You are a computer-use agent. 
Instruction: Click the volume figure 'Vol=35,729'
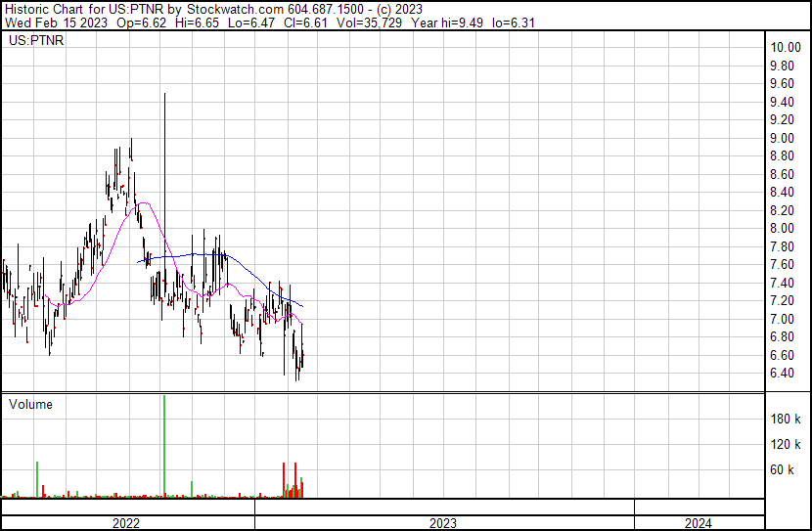coord(369,22)
